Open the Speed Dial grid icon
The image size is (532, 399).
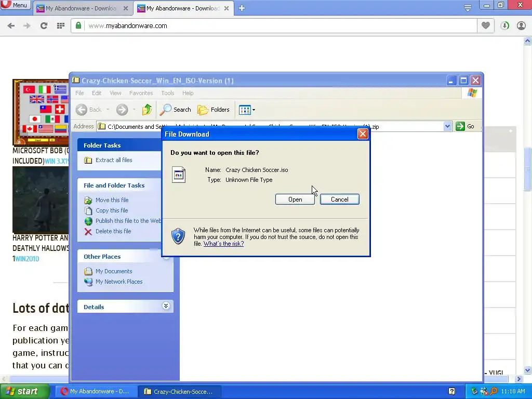pos(61,26)
